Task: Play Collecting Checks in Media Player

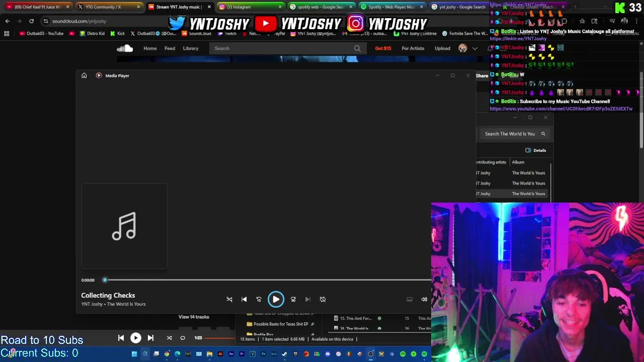Action: tap(276, 299)
